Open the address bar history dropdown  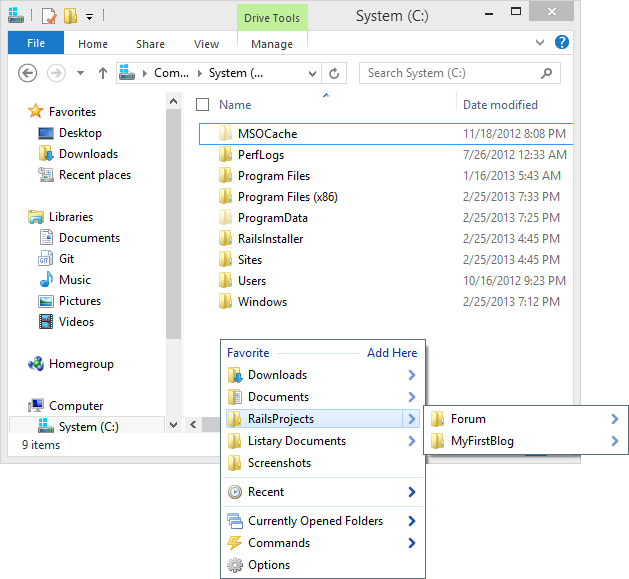312,73
